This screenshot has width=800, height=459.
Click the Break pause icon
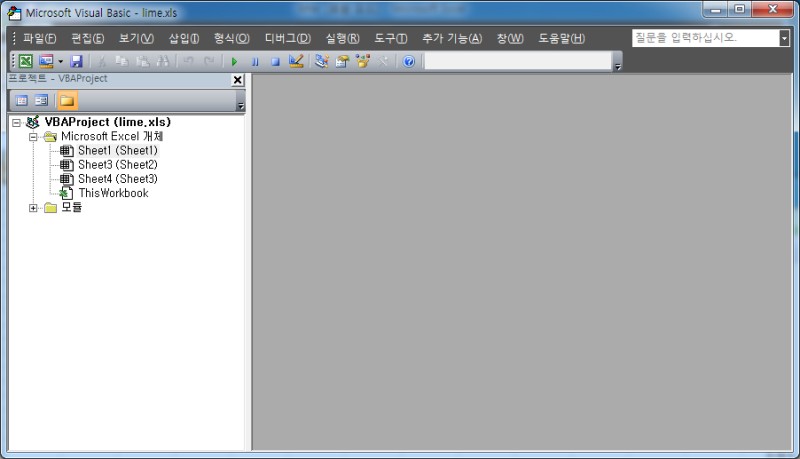(255, 62)
